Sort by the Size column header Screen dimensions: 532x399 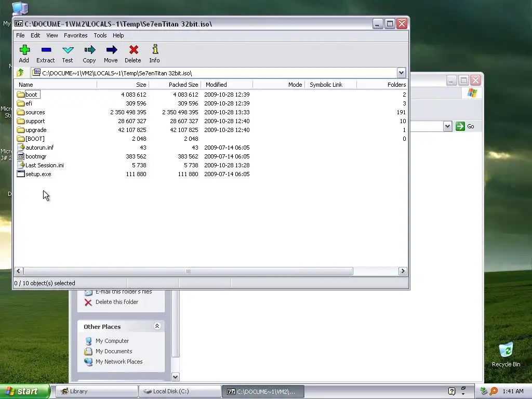(123, 85)
